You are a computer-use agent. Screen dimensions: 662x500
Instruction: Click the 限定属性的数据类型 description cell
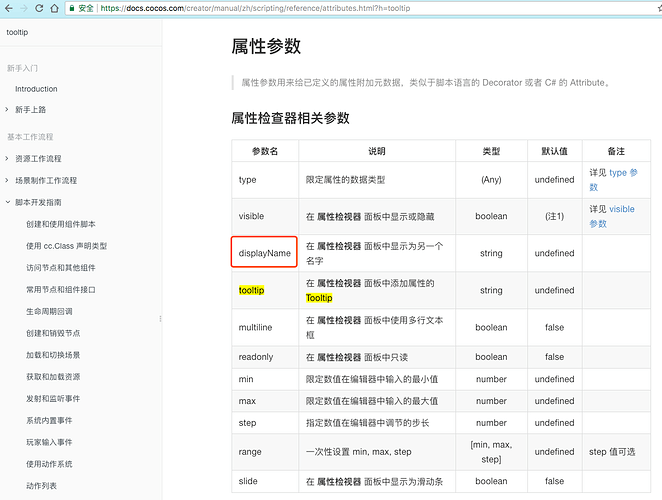pyautogui.click(x=377, y=179)
